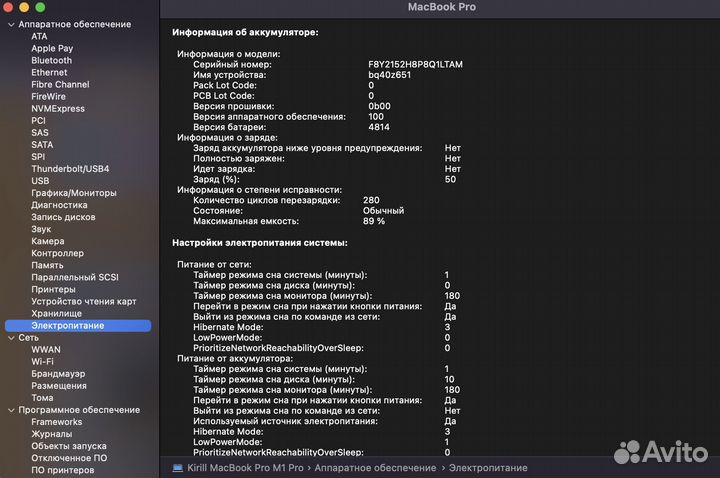Click battery version value 4814
Image resolution: width=720 pixels, height=478 pixels.
click(x=379, y=127)
